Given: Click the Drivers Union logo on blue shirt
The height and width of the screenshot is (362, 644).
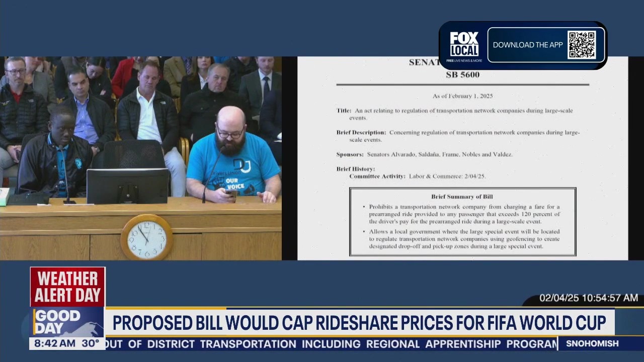Looking at the screenshot, I should (x=241, y=166).
